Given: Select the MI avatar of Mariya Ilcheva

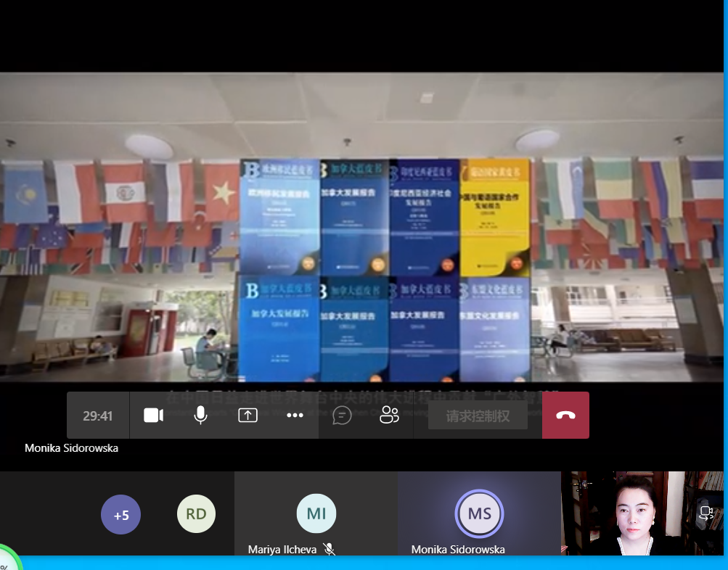Looking at the screenshot, I should pyautogui.click(x=316, y=513).
